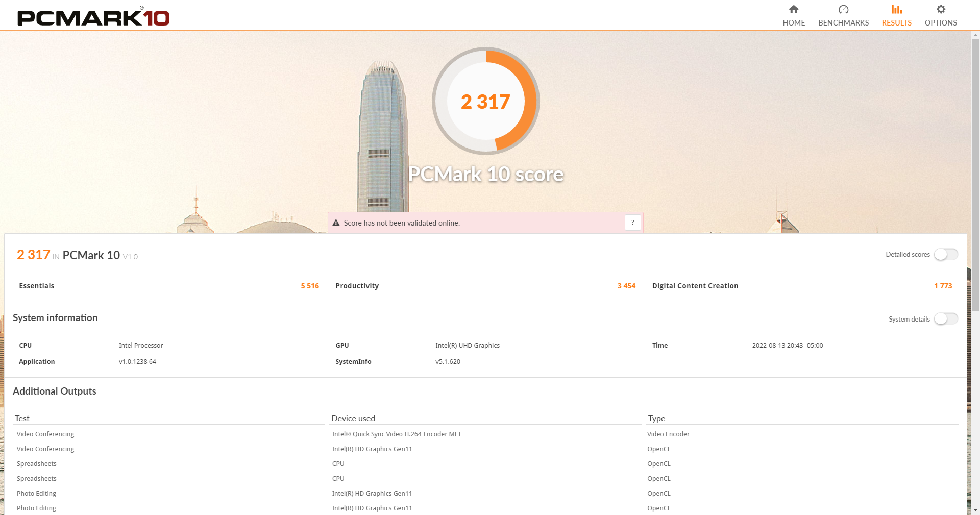The image size is (980, 515).
Task: Click GPU value 'Intel(R) UHD Graphics'
Action: click(468, 346)
